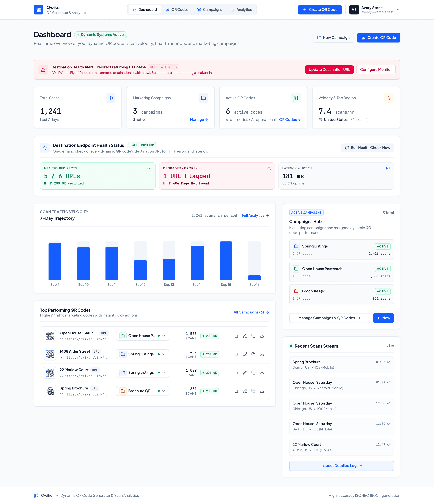Click 22 Marlow Court scan from Austin
The image size is (434, 504).
click(341, 447)
